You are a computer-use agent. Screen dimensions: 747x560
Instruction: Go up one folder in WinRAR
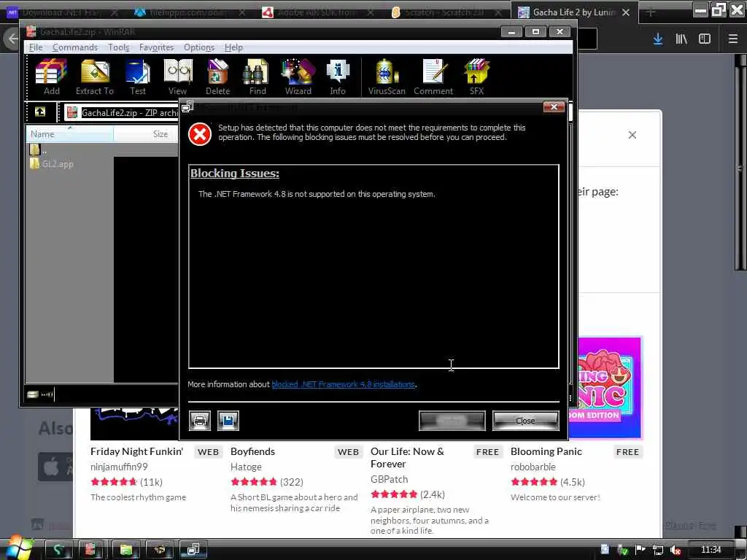tap(40, 112)
